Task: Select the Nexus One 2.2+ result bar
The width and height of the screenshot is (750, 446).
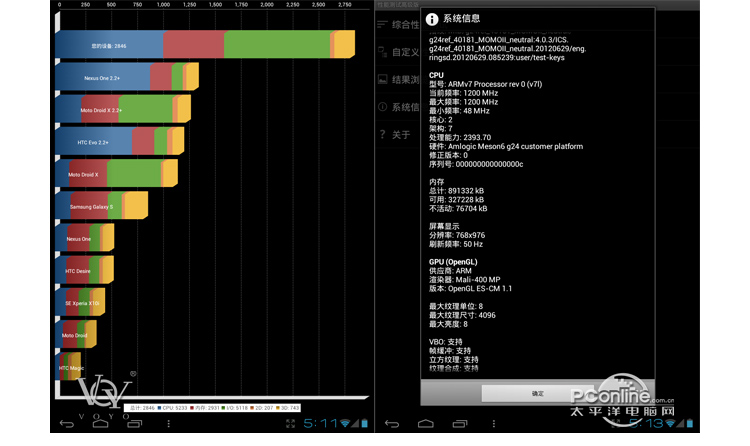Action: pos(127,77)
